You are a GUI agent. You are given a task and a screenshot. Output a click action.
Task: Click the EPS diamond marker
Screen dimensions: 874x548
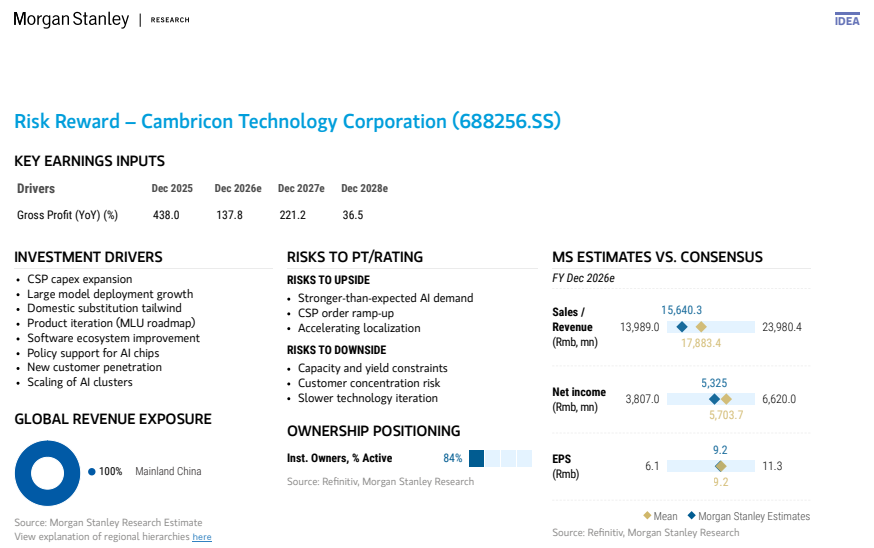720,466
